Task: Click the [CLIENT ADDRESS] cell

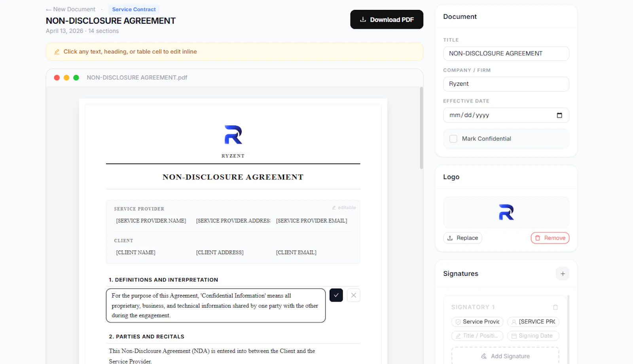Action: [220, 252]
